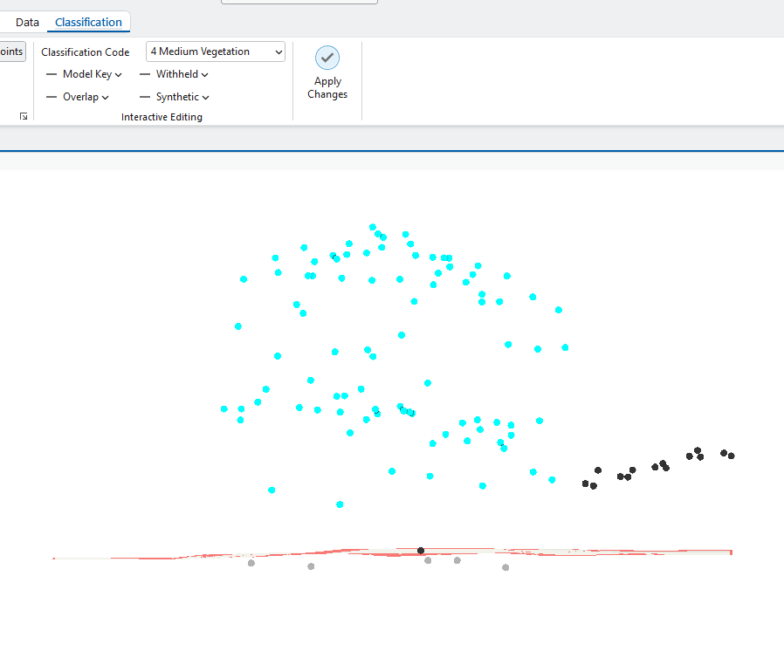
Task: Expand the Synthetic dropdown chevron
Action: point(205,97)
